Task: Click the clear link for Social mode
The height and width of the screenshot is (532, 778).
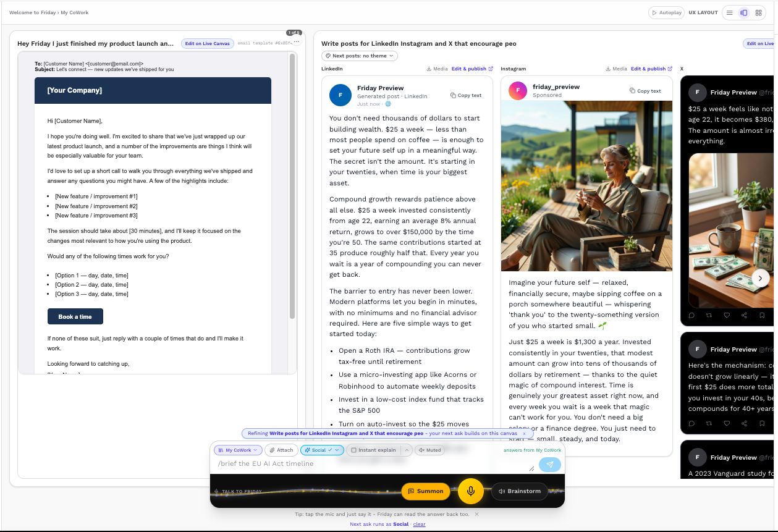Action: 420,524
